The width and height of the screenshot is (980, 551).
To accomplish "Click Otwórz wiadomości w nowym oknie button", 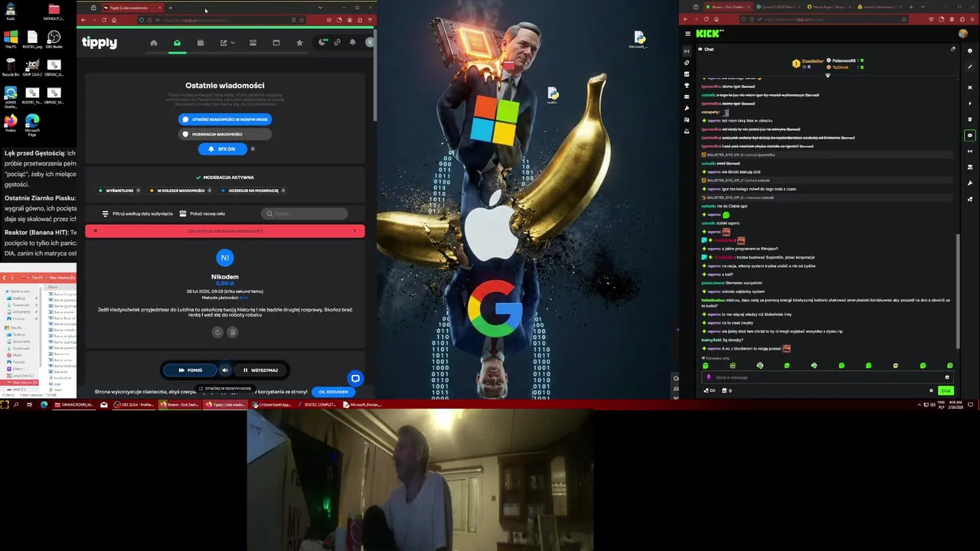I will 225,119.
